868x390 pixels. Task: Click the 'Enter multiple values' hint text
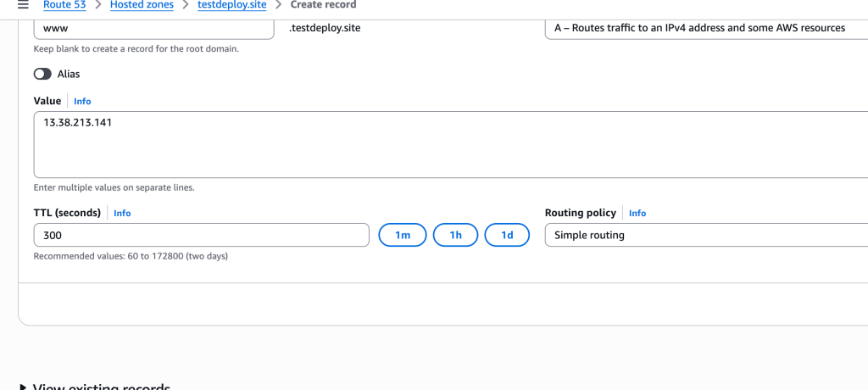pos(114,187)
